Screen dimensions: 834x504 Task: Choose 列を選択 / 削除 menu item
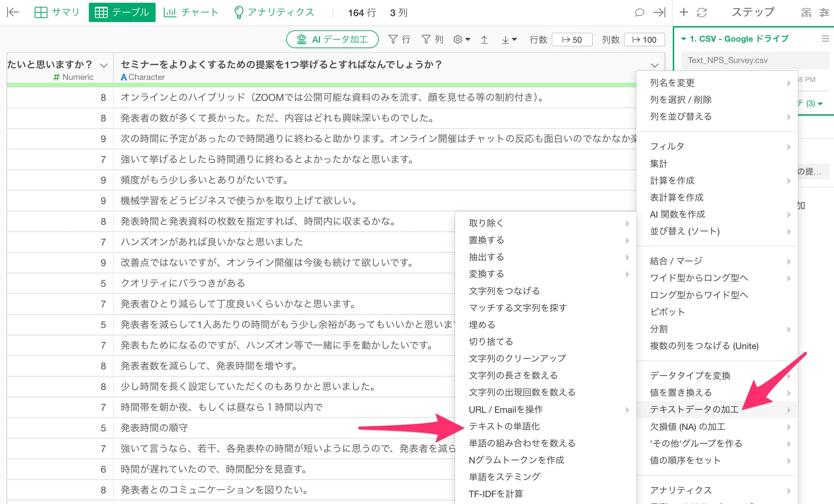pyautogui.click(x=717, y=100)
